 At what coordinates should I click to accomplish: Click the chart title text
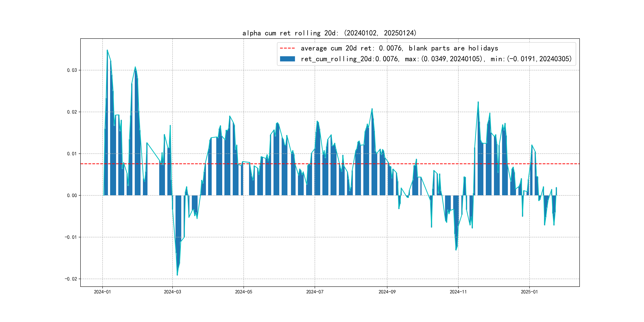click(x=329, y=33)
